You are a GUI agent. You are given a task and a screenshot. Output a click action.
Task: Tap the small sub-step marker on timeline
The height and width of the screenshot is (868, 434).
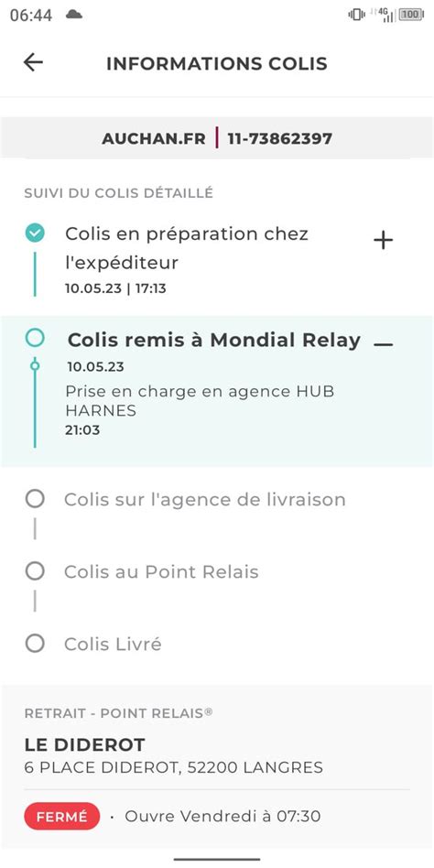coord(35,365)
